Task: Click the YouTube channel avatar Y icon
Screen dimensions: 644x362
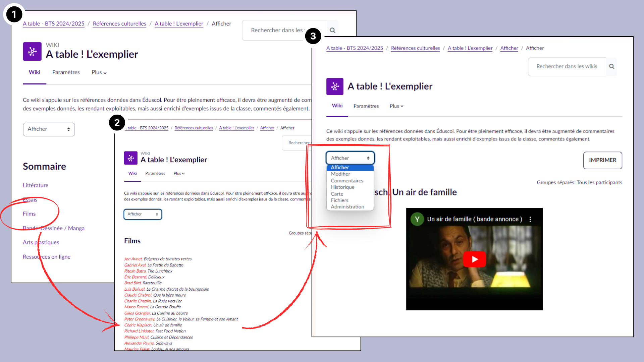Action: [x=417, y=219]
